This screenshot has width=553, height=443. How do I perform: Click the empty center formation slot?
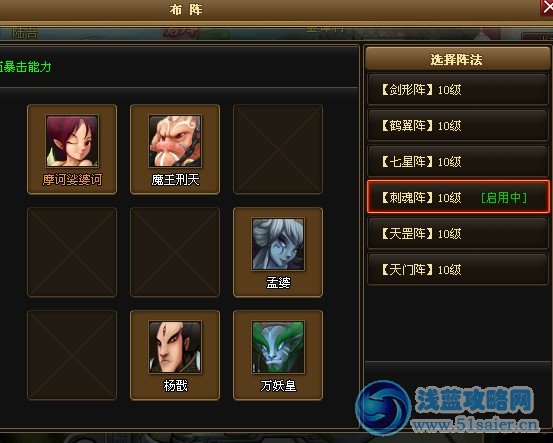(x=175, y=252)
